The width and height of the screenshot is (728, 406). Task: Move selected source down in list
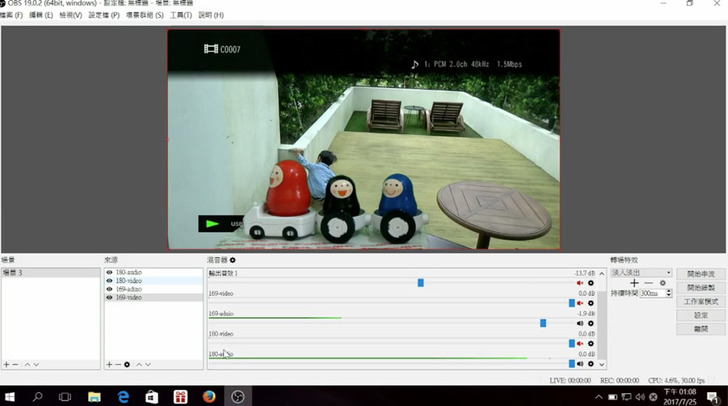coord(148,365)
